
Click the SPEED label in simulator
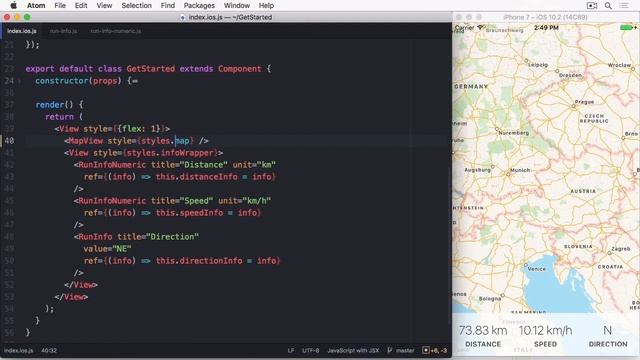pos(545,344)
